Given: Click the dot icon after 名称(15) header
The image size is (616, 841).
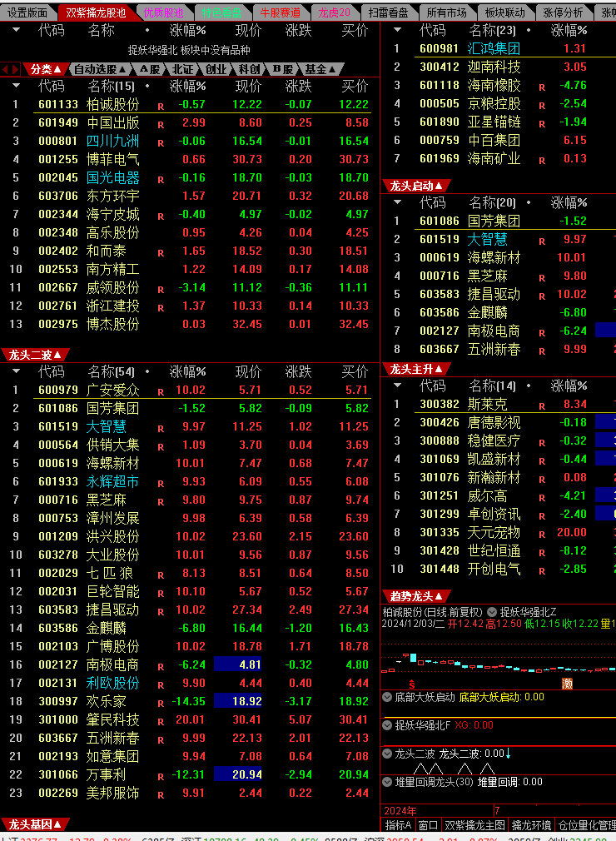Looking at the screenshot, I should coord(147,86).
